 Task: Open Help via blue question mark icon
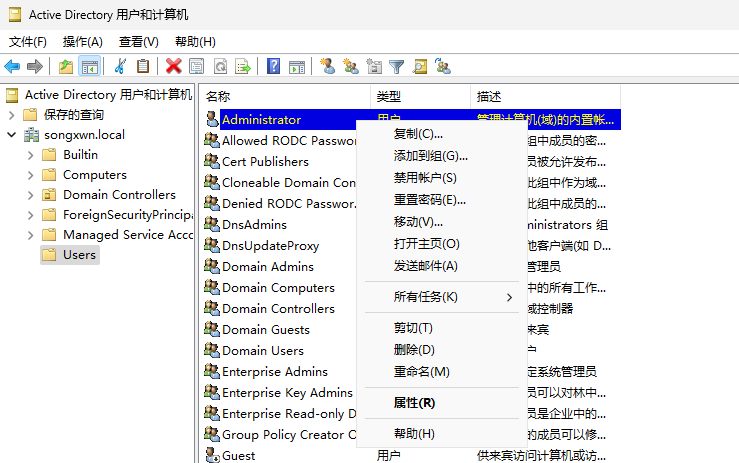(x=273, y=67)
